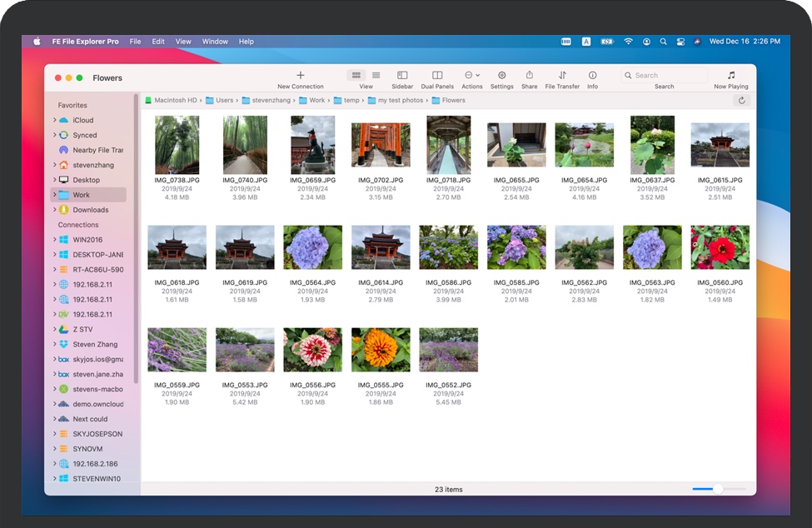Select Downloads in Favorites sidebar

tap(90, 210)
